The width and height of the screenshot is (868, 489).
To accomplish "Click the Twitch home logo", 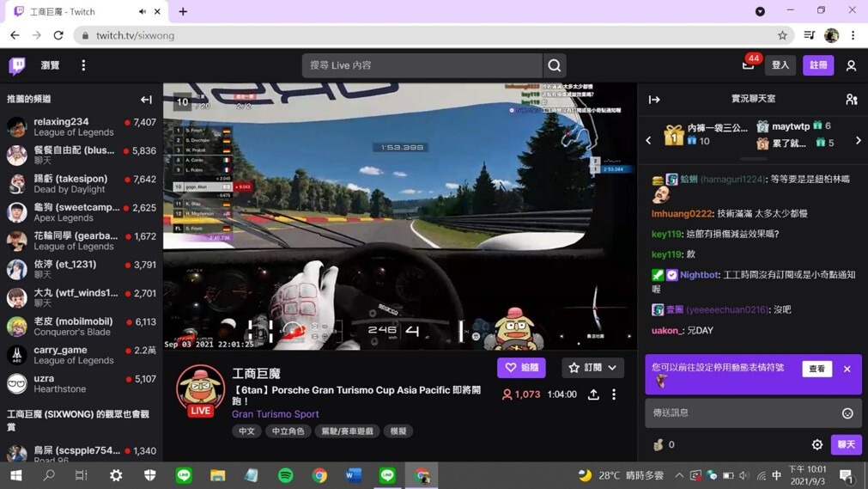I will [17, 65].
